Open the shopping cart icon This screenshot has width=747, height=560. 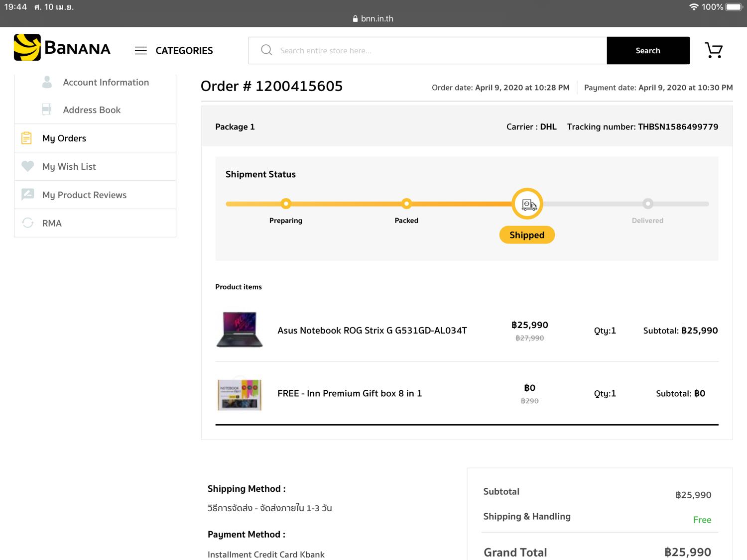click(x=714, y=50)
